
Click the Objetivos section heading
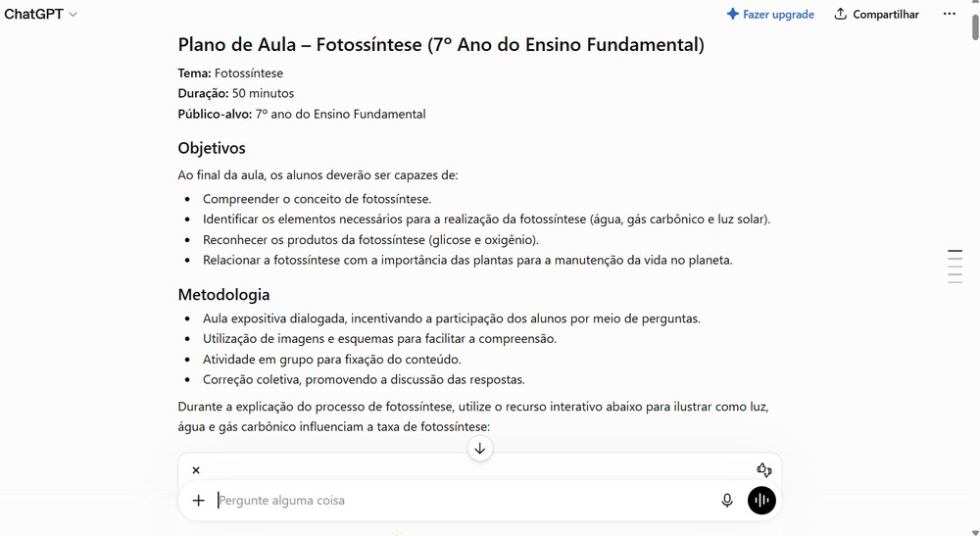click(212, 148)
